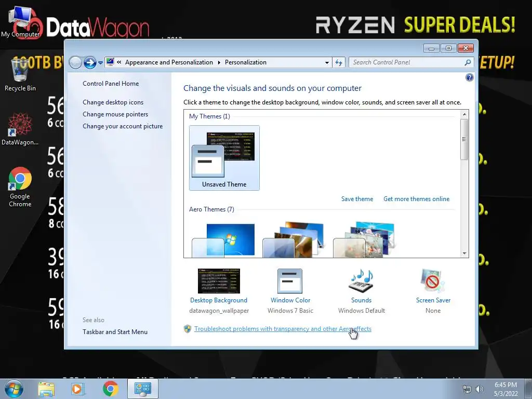Open Change mouse pointers link

tap(115, 114)
